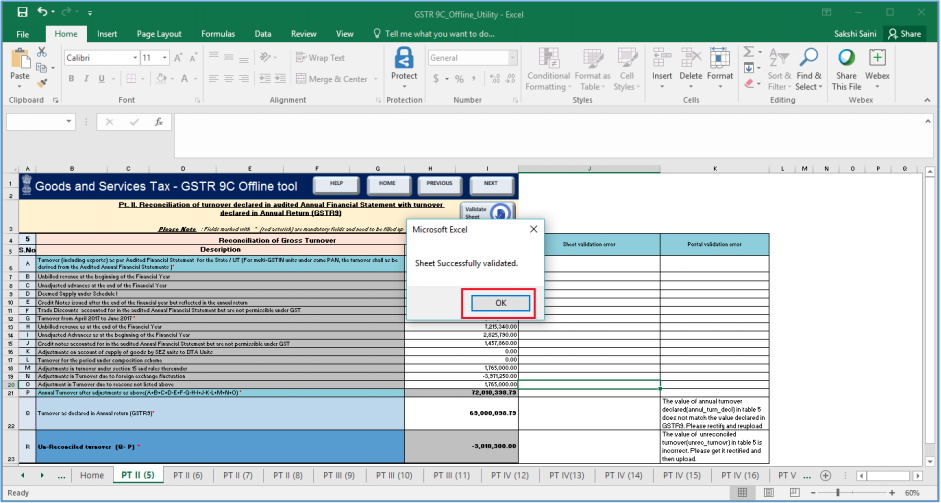Click the Protect lock icon
This screenshot has height=503, width=941.
[x=404, y=58]
